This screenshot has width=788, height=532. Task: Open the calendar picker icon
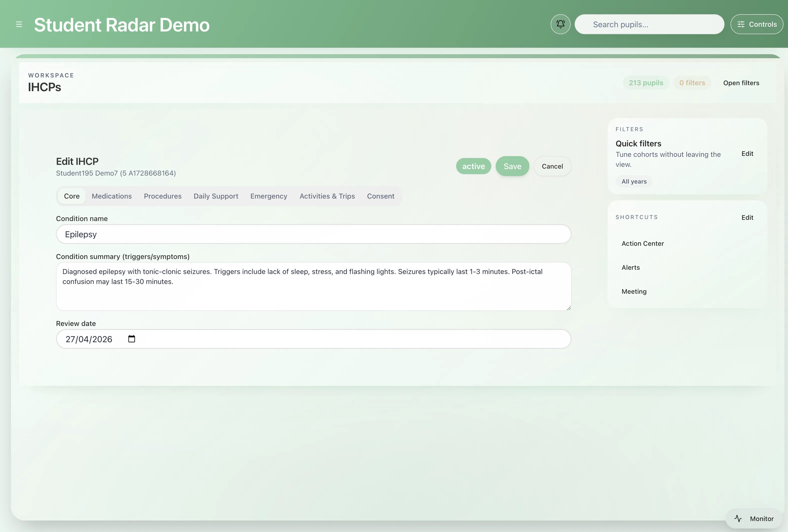click(132, 339)
